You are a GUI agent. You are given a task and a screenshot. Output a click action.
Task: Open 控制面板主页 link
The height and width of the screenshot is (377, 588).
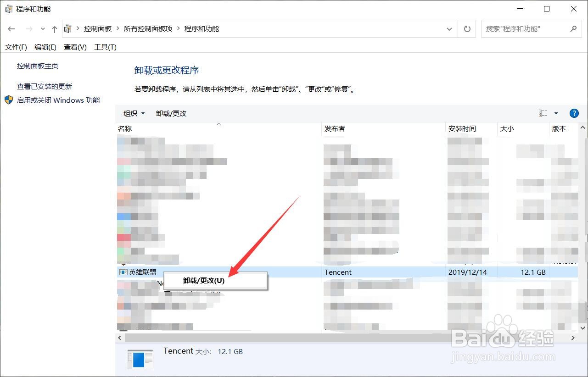38,66
